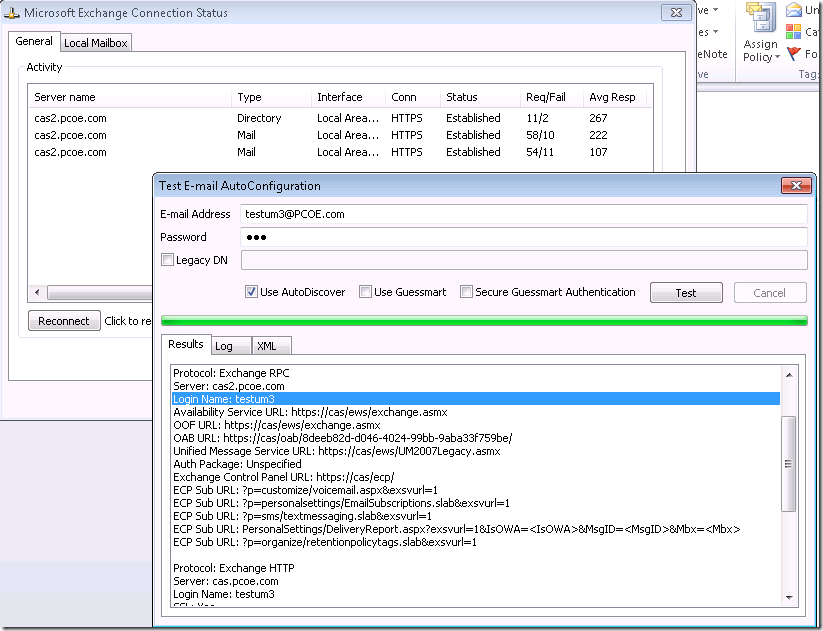Open the XML tab
This screenshot has width=823, height=631.
(271, 346)
